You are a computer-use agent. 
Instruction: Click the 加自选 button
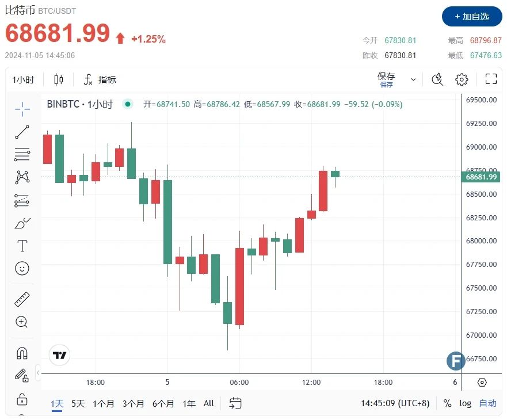[472, 17]
